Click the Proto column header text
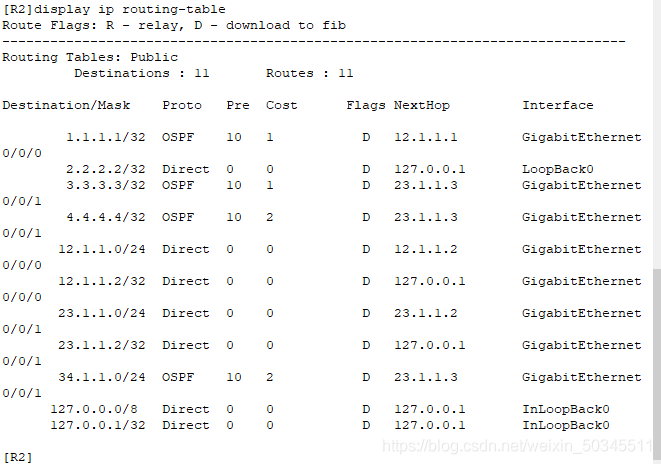Viewport: 661px width, 464px height. coord(182,105)
